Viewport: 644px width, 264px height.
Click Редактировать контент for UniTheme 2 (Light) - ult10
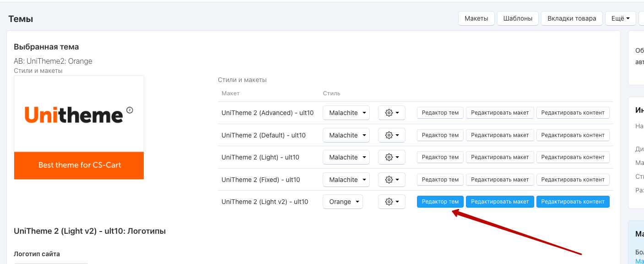click(573, 157)
